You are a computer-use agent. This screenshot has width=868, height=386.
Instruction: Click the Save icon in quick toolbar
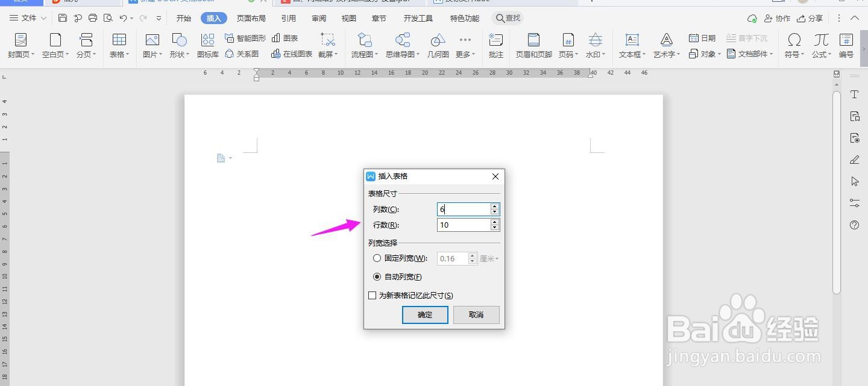click(63, 18)
